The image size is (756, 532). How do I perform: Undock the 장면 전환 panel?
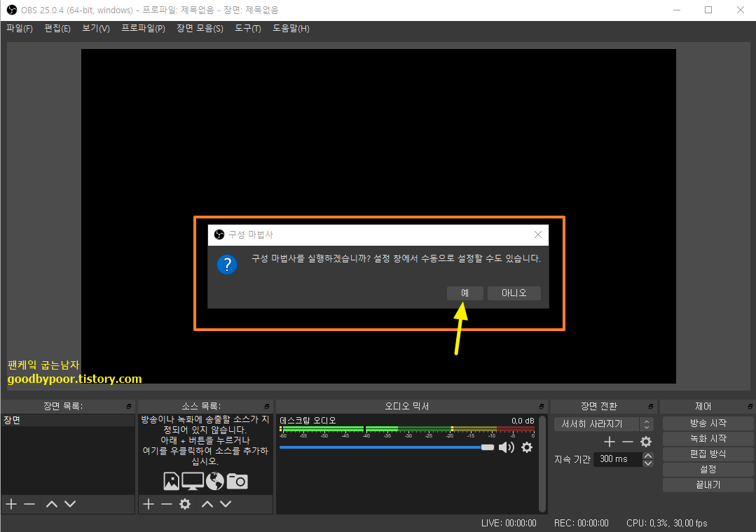[650, 407]
